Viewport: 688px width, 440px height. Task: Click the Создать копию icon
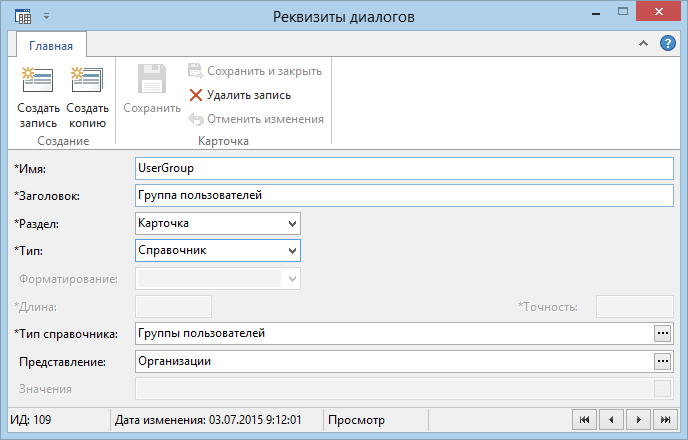pyautogui.click(x=87, y=79)
